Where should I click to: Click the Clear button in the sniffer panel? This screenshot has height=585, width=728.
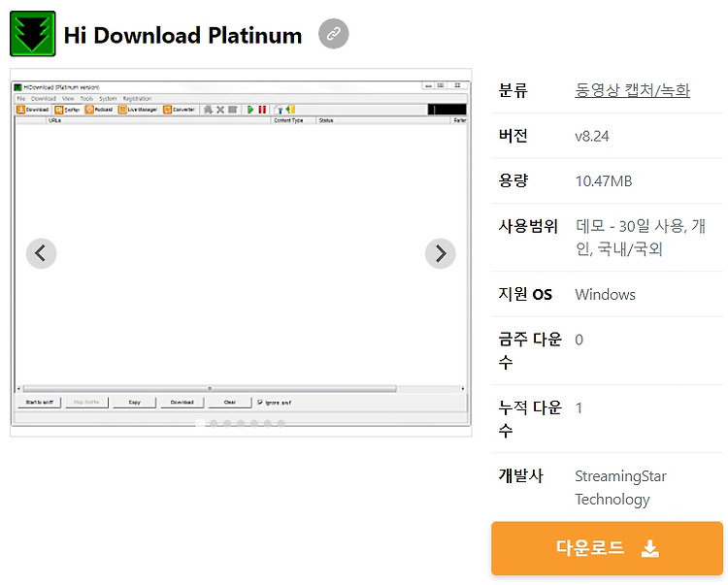point(230,403)
